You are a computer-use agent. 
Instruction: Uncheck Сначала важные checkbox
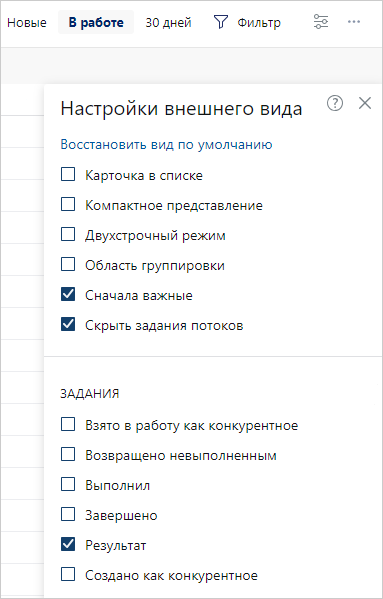pos(68,295)
